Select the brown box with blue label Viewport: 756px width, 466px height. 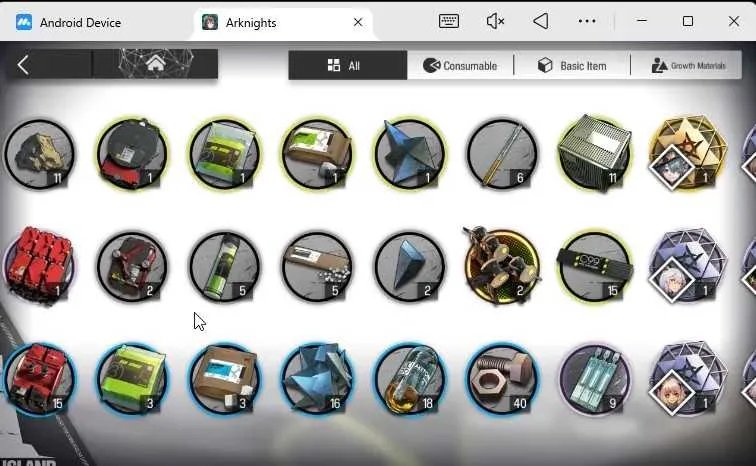(225, 379)
